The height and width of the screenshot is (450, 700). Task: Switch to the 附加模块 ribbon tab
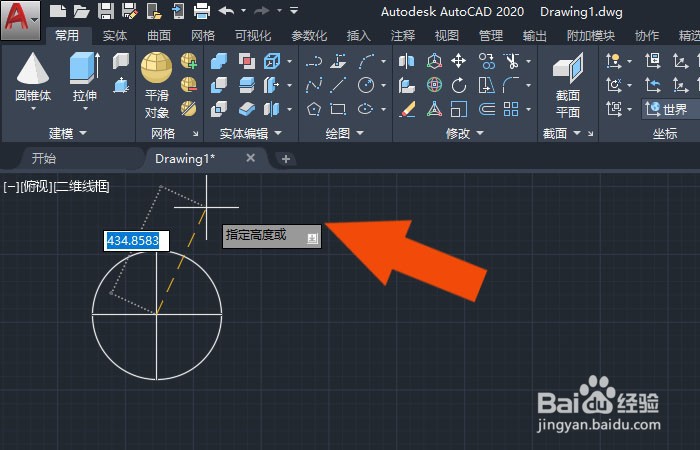(591, 35)
